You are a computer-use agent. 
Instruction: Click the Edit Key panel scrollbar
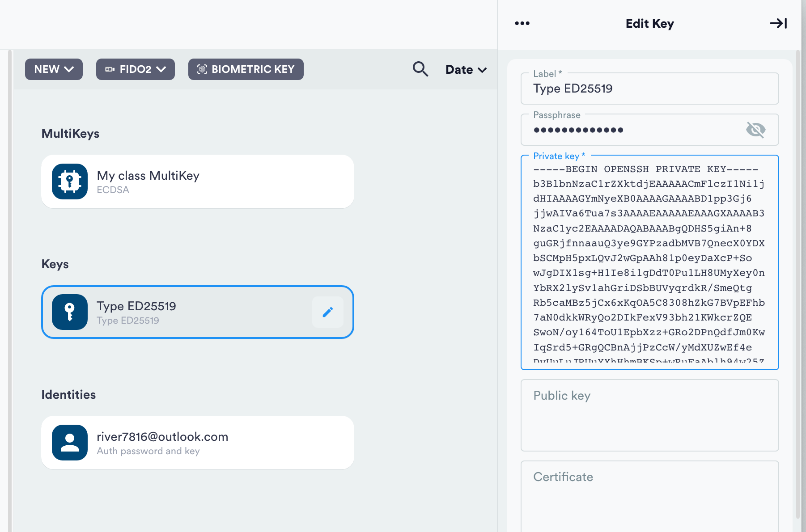coord(798,284)
